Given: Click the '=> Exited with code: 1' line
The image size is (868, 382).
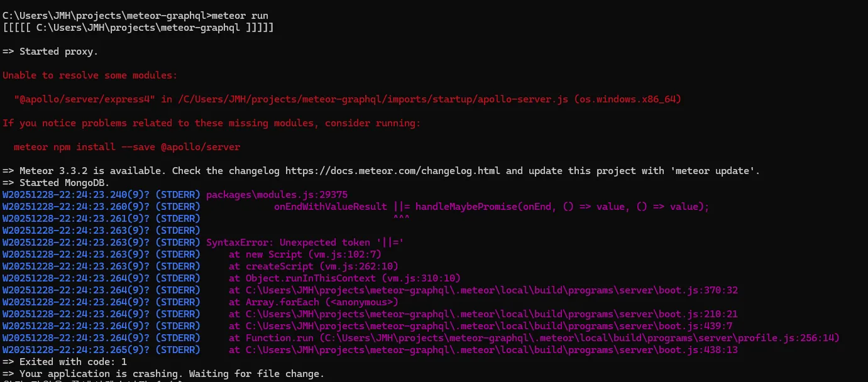Looking at the screenshot, I should pyautogui.click(x=65, y=362).
